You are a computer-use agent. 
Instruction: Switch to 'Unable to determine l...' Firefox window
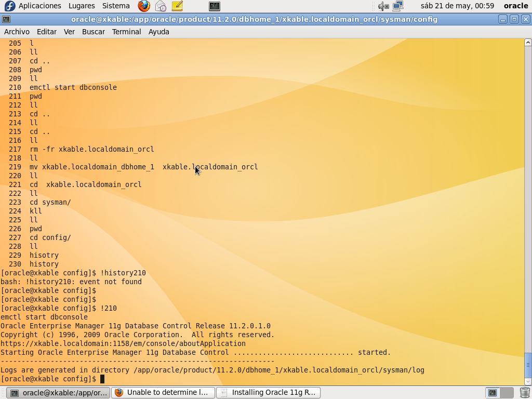tap(163, 393)
